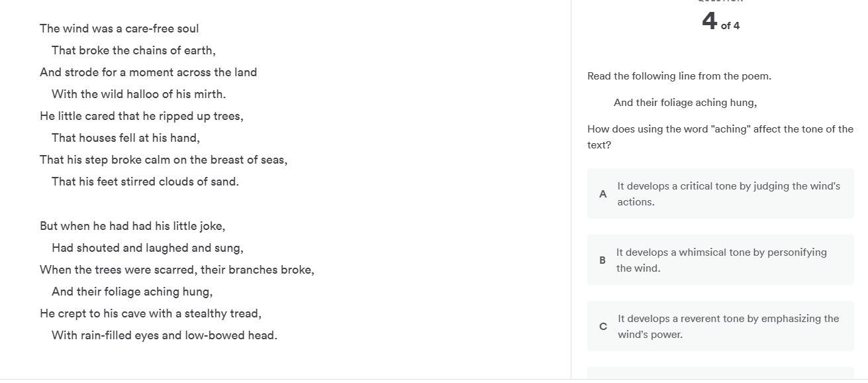Viewport: 868px width, 383px height.
Task: Click the letter B badge on the second option
Action: [x=603, y=260]
